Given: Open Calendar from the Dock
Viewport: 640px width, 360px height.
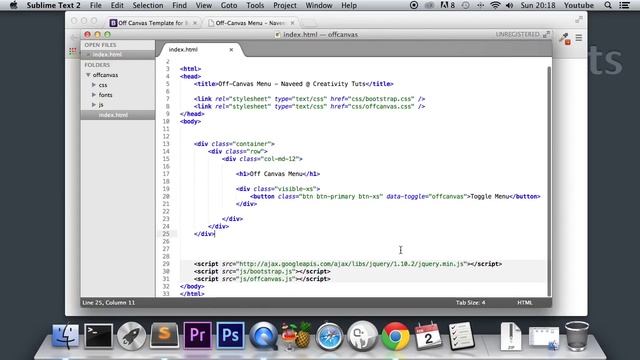Looking at the screenshot, I should tap(428, 336).
